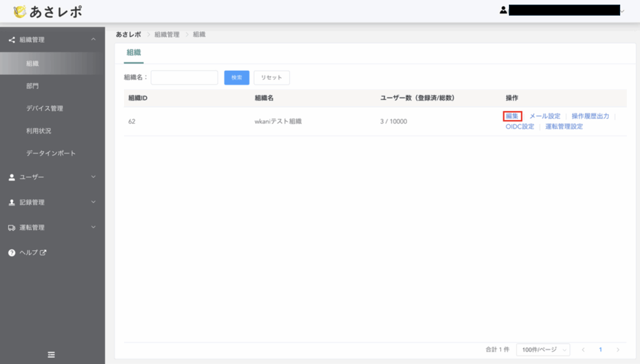
Task: Open デバイス管理 in the sidebar
Action: [x=45, y=108]
